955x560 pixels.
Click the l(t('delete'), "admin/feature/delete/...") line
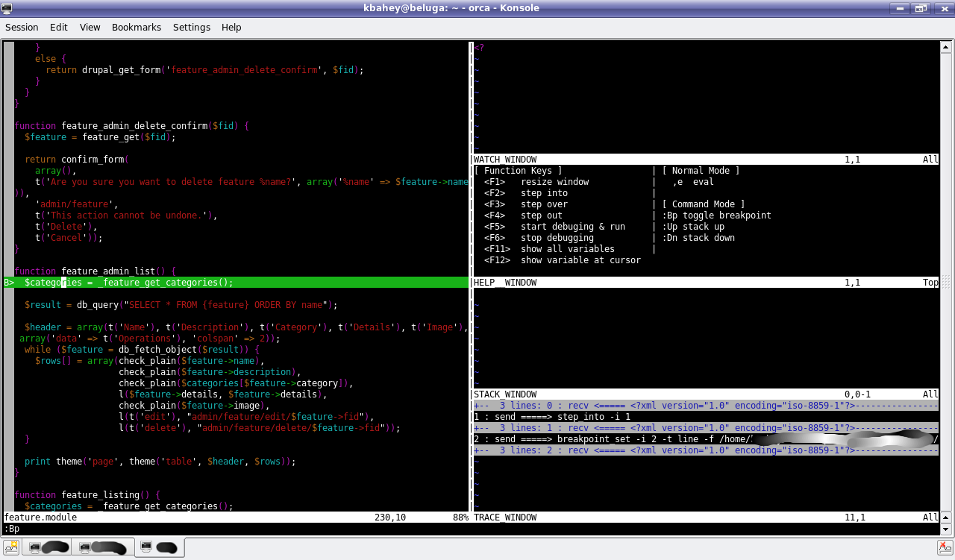pos(260,428)
